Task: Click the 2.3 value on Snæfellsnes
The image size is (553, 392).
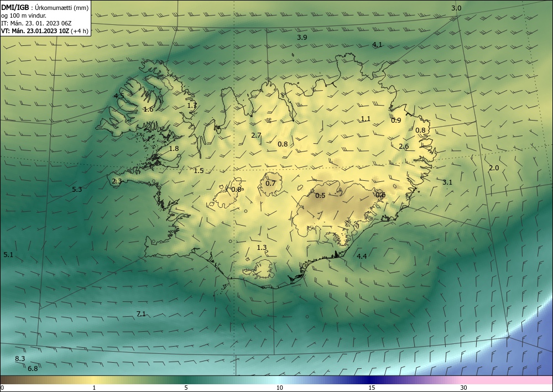Action: point(117,181)
